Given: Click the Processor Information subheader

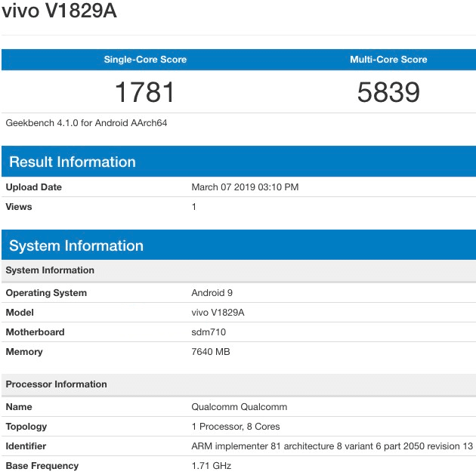Looking at the screenshot, I should click(x=239, y=384).
